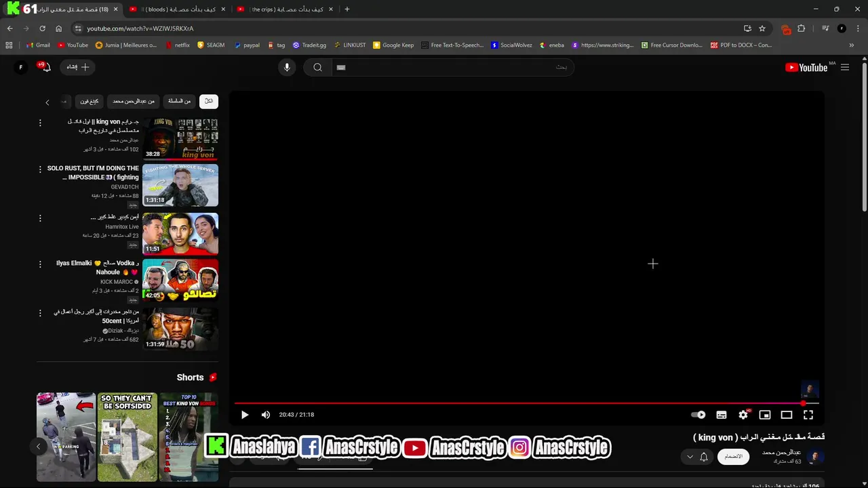The height and width of the screenshot is (488, 868).
Task: Open the browser home page
Action: (x=58, y=28)
